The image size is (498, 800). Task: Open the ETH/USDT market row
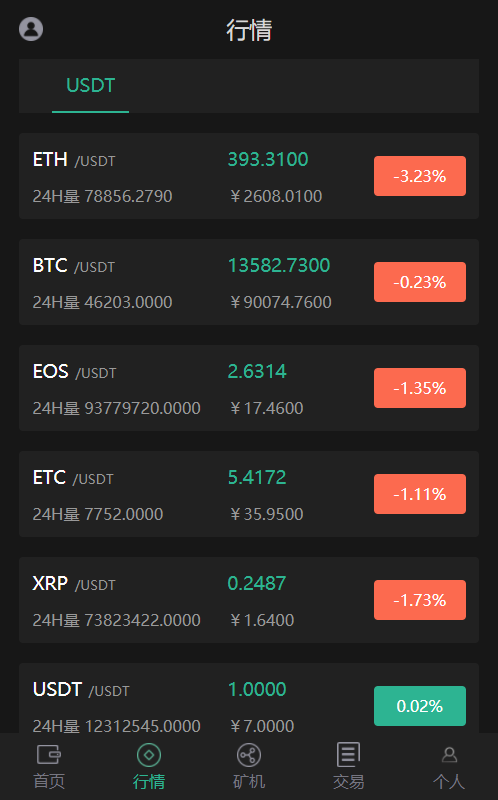click(249, 176)
